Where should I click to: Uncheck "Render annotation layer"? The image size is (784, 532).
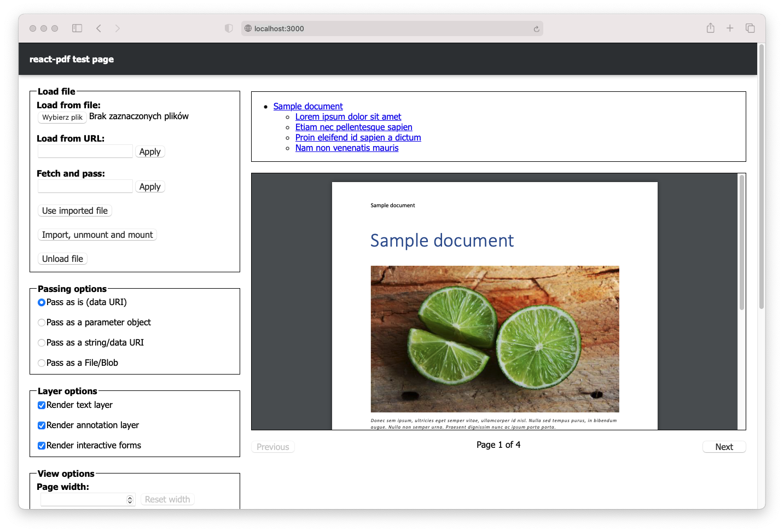click(42, 425)
